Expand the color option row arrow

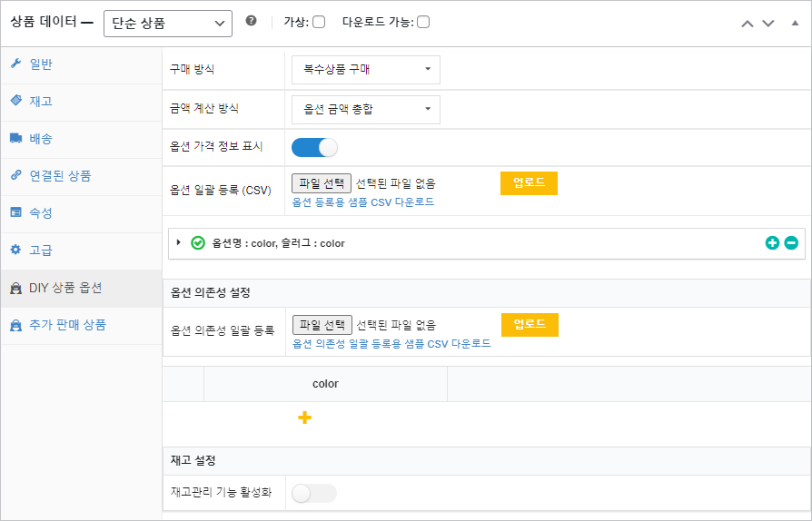click(x=179, y=242)
